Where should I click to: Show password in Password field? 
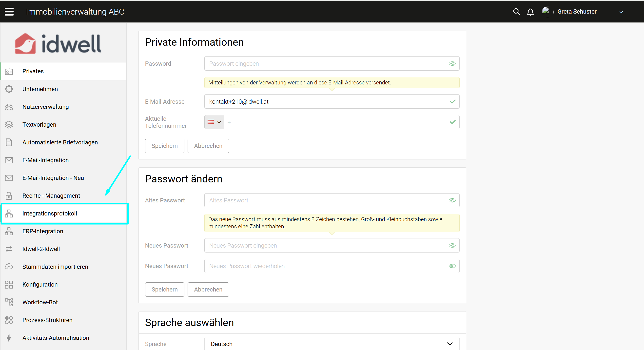click(x=452, y=63)
